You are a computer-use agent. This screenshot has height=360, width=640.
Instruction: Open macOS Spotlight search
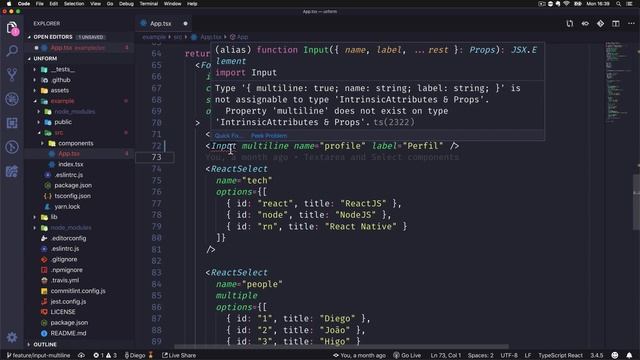[x=619, y=4]
